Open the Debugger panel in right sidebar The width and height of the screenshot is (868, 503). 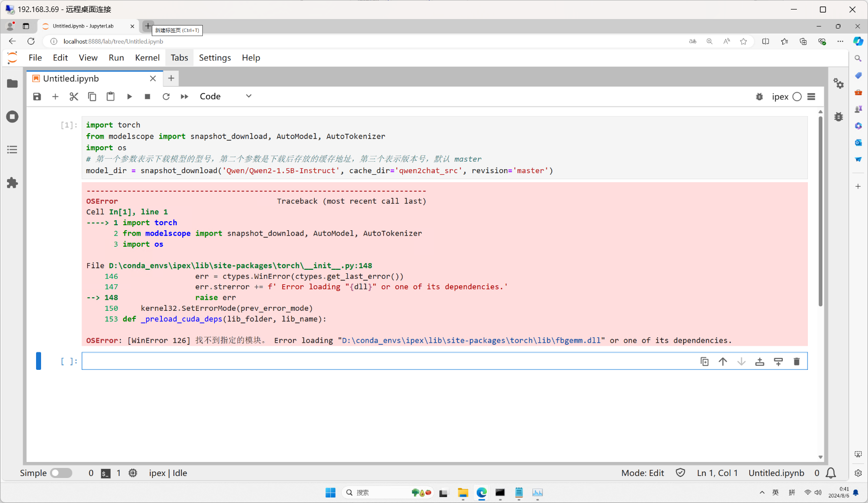(838, 117)
